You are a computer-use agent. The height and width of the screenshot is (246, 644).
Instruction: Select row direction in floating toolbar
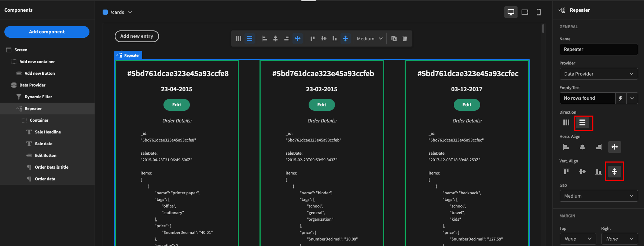pyautogui.click(x=250, y=38)
